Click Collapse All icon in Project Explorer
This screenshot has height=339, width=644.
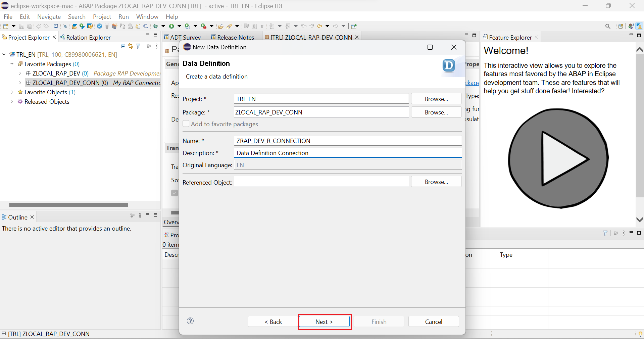(123, 46)
